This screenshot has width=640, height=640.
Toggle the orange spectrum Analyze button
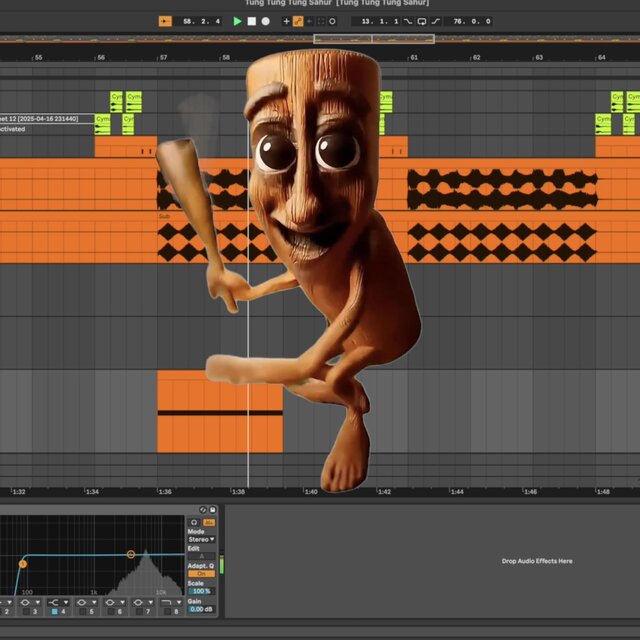[209, 522]
